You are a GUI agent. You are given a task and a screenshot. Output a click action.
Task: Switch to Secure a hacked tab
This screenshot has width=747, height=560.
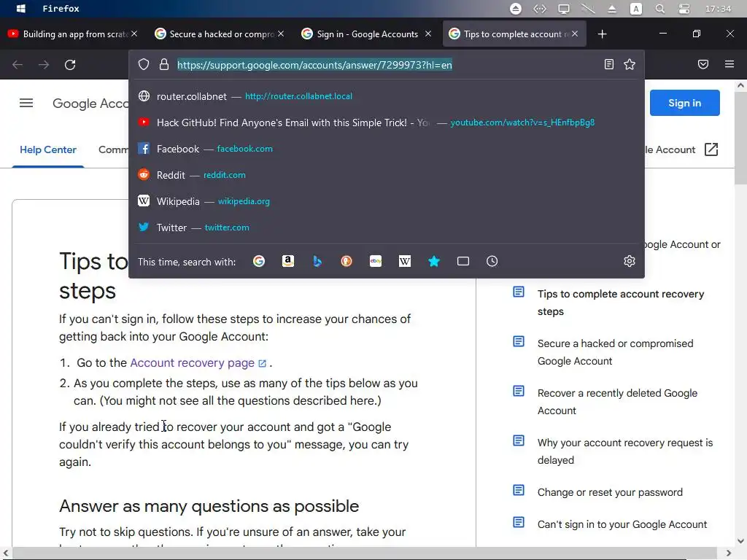coord(219,34)
